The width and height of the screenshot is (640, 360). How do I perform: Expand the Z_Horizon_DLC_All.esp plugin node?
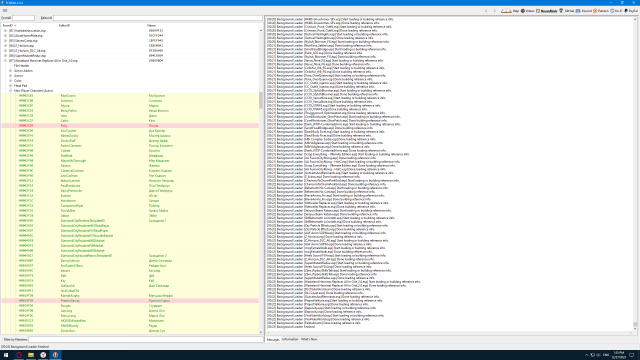pos(5,51)
